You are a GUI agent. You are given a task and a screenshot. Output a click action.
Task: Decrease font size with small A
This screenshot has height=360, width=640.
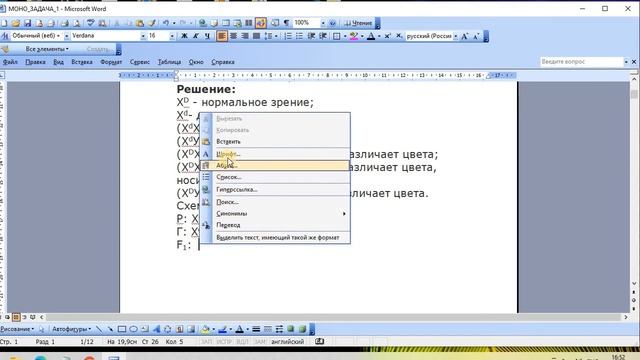coord(476,36)
